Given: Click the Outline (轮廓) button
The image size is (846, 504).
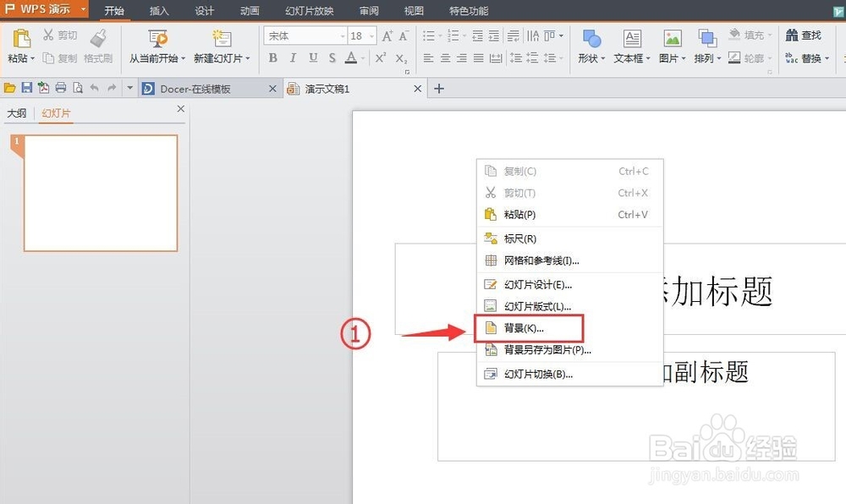Looking at the screenshot, I should click(750, 58).
